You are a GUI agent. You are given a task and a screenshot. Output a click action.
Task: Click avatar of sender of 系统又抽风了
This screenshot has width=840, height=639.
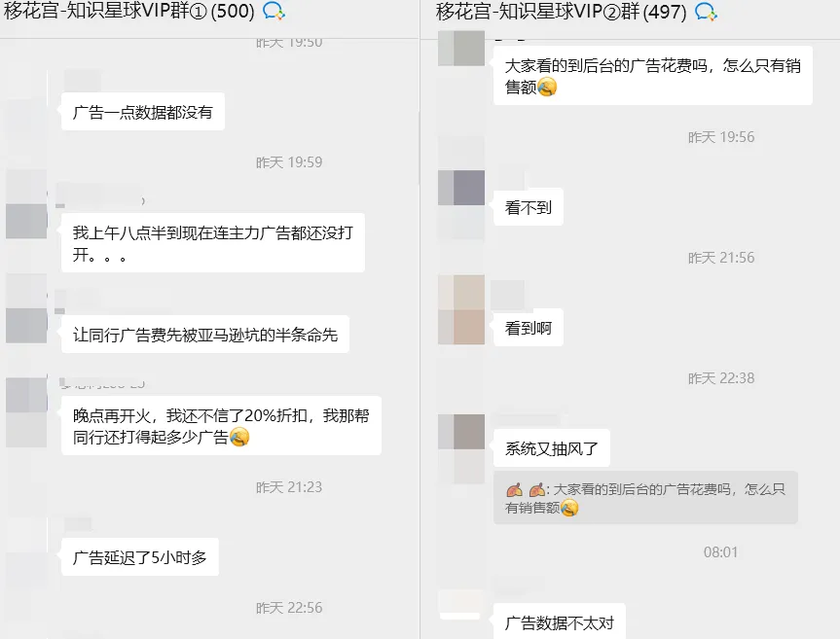tap(461, 432)
